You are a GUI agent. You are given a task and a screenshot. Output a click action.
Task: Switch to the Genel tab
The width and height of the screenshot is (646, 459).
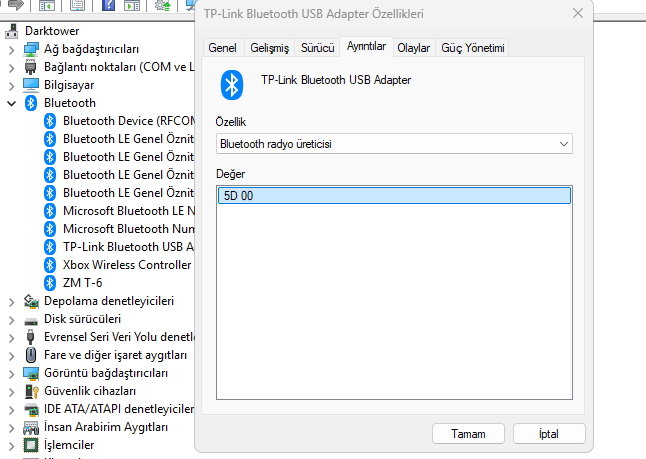coord(222,48)
